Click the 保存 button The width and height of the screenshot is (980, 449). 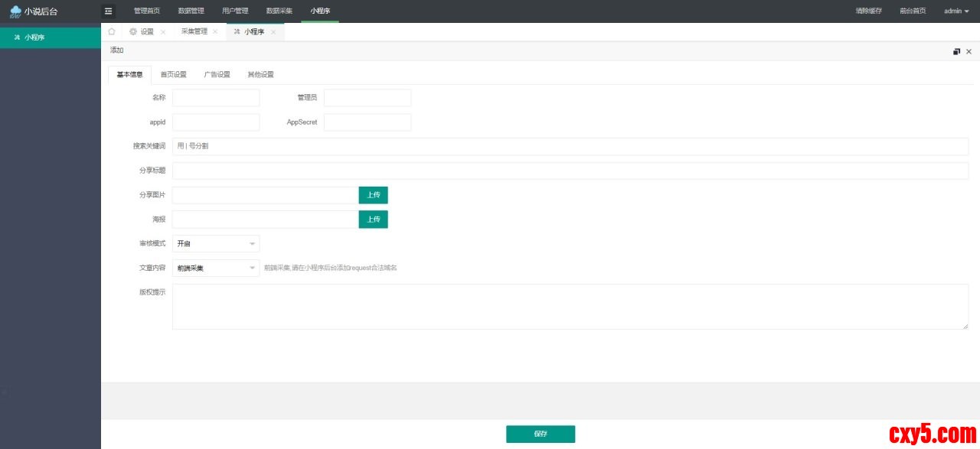tap(541, 434)
